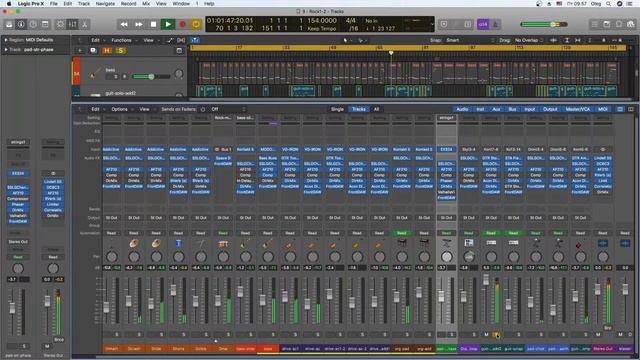Image resolution: width=640 pixels, height=360 pixels.
Task: Toggle the Aux channel filter button
Action: point(496,109)
